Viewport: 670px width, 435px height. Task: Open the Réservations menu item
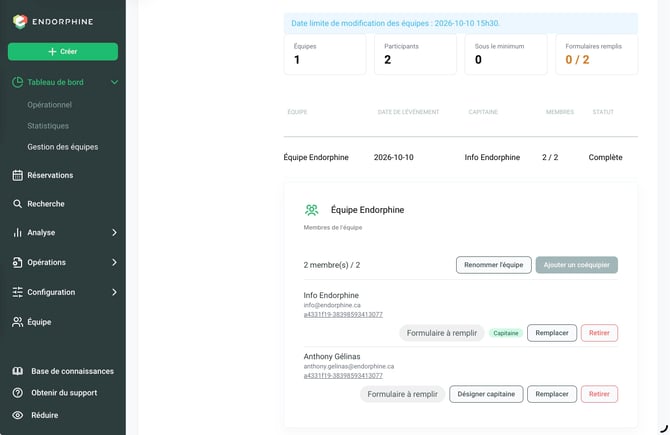click(50, 175)
